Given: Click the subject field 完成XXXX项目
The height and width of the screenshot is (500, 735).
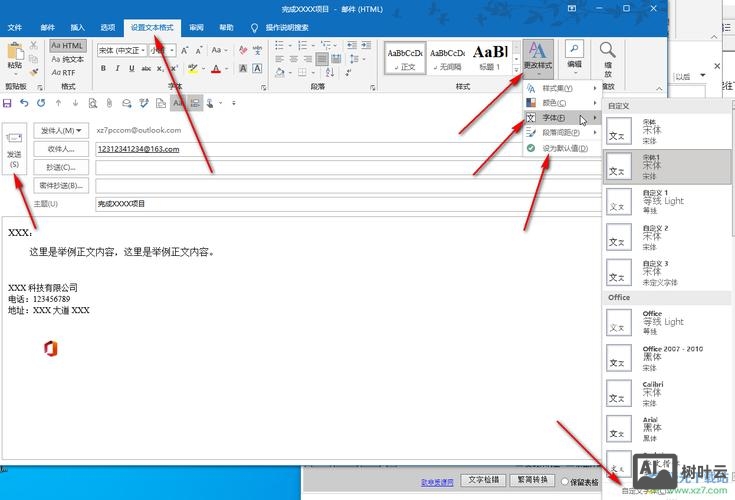Looking at the screenshot, I should 348,204.
